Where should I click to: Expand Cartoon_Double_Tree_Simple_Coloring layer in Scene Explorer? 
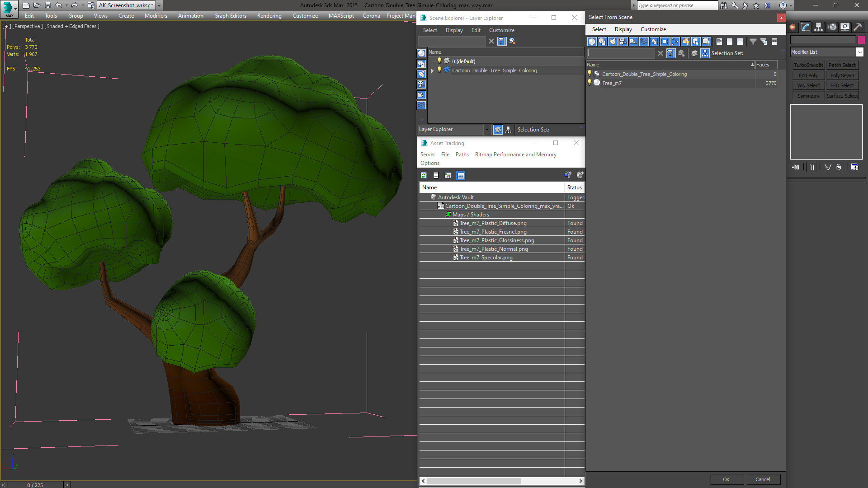click(x=432, y=70)
